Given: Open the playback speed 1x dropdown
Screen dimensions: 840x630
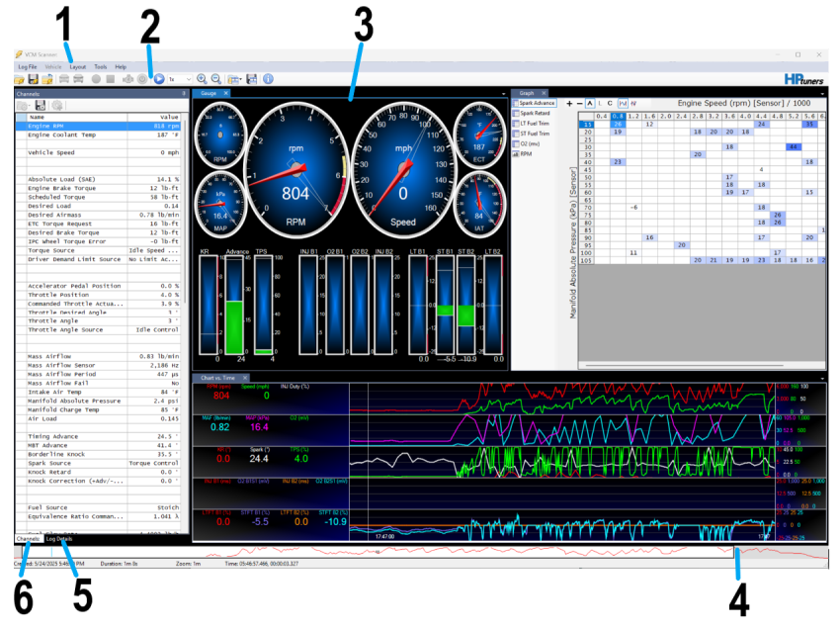Looking at the screenshot, I should 179,78.
